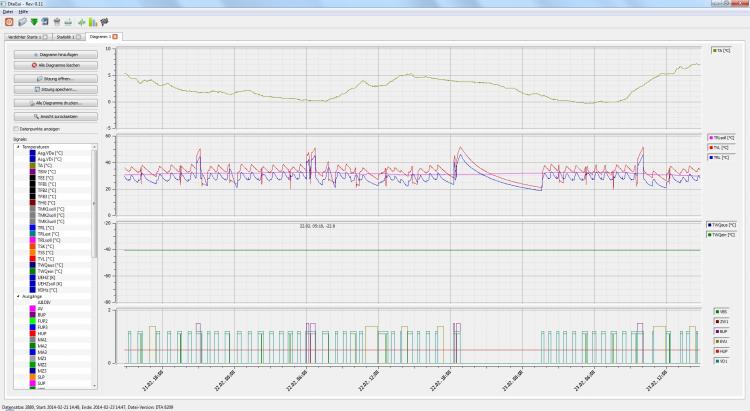Click the Sitzung öffnen button
The image size is (750, 411).
[x=55, y=78]
